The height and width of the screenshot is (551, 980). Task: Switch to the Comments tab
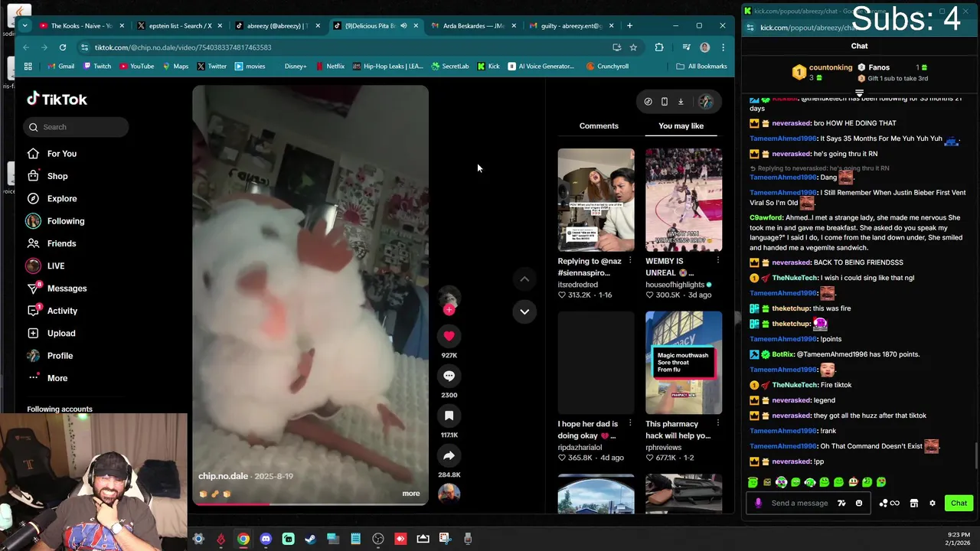click(599, 126)
